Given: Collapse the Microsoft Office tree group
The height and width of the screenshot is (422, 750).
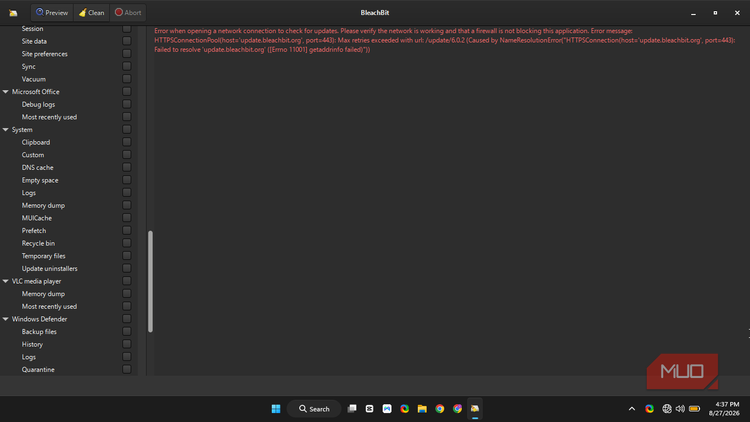Looking at the screenshot, I should pos(6,91).
